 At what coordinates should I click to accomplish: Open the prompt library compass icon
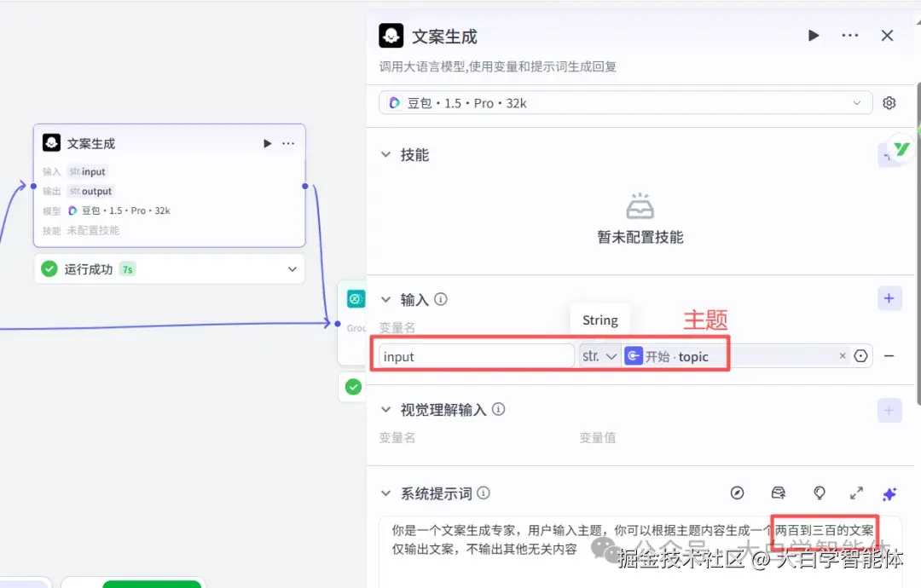coord(738,493)
